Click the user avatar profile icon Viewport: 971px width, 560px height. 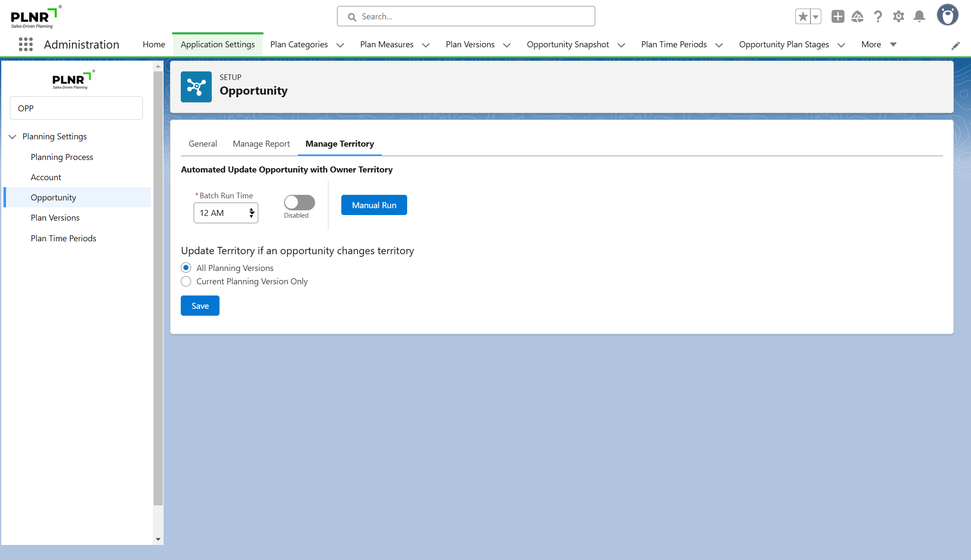click(947, 15)
